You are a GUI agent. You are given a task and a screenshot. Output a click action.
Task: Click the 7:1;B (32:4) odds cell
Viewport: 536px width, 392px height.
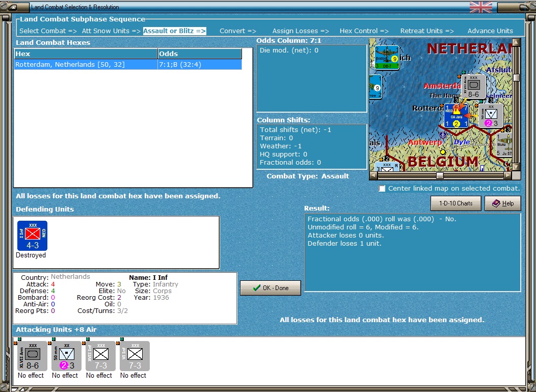(200, 64)
